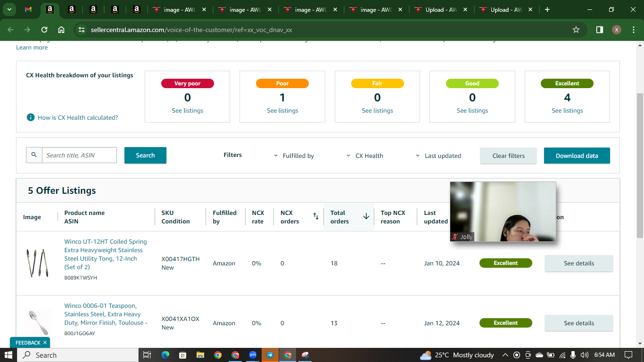Image resolution: width=644 pixels, height=362 pixels.
Task: See listings under Poor
Action: coord(282,110)
